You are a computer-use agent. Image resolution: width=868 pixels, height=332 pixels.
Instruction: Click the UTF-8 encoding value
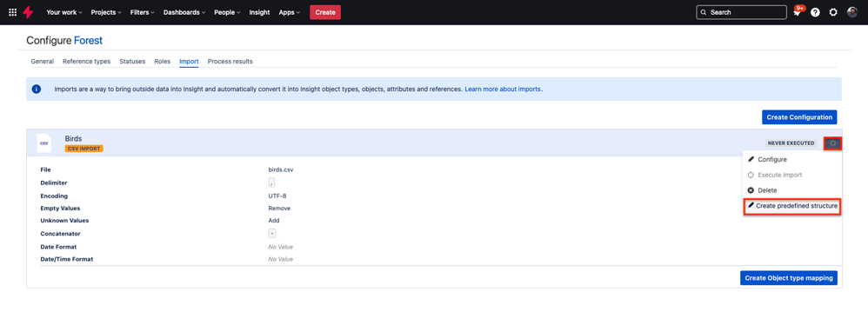277,196
